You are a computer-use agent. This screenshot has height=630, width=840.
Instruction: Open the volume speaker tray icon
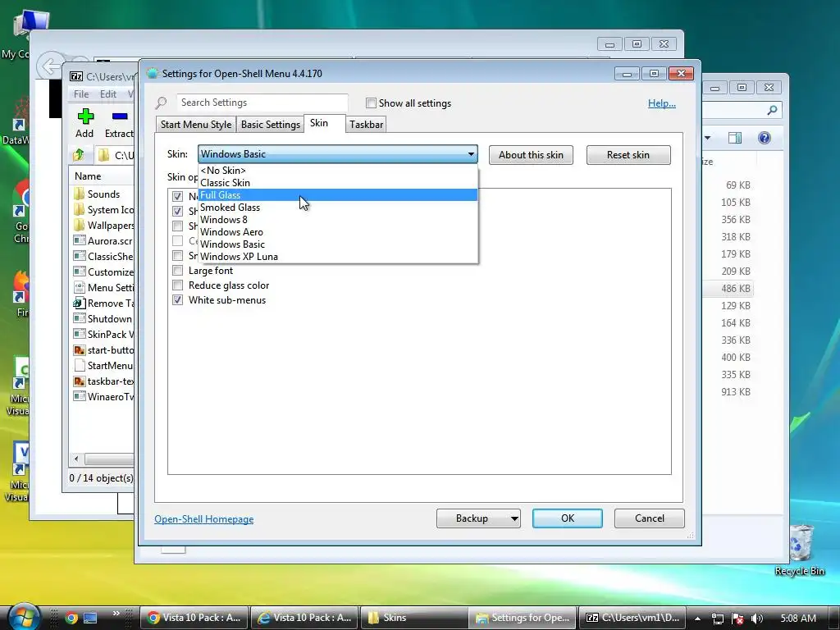tap(757, 619)
